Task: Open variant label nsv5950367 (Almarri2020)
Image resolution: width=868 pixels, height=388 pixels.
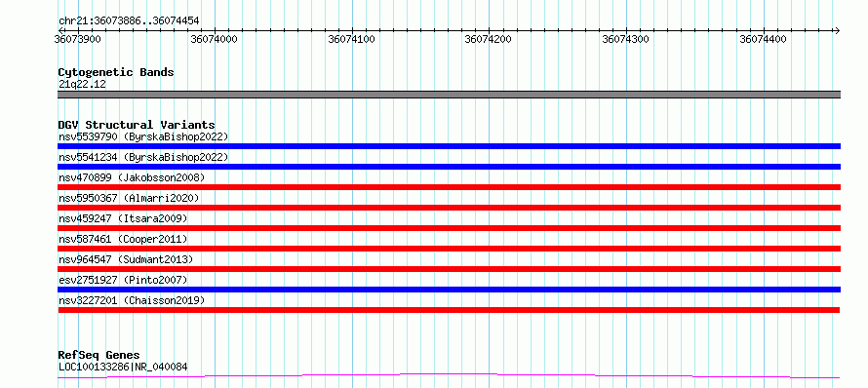Action: point(129,198)
